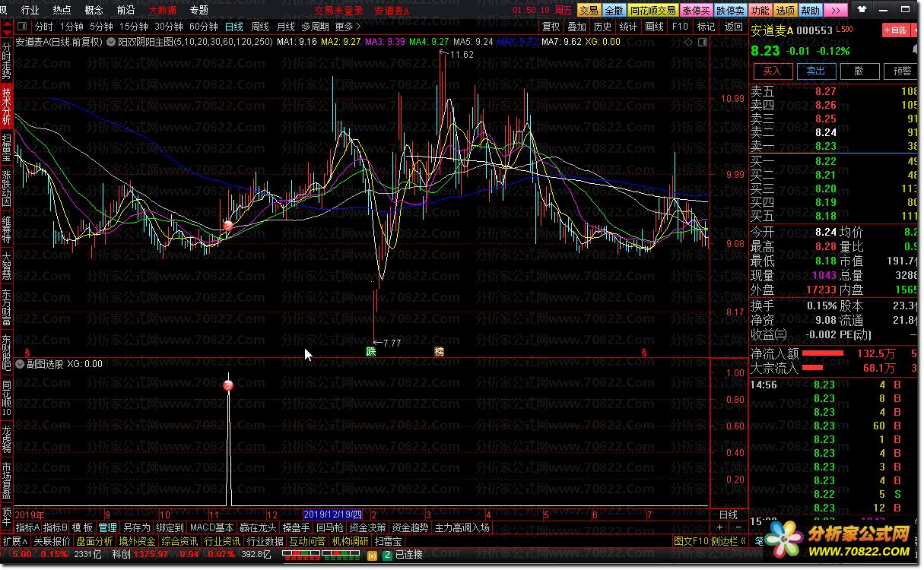Select the 5分钟 period tab
This screenshot has width=924, height=570.
(101, 27)
